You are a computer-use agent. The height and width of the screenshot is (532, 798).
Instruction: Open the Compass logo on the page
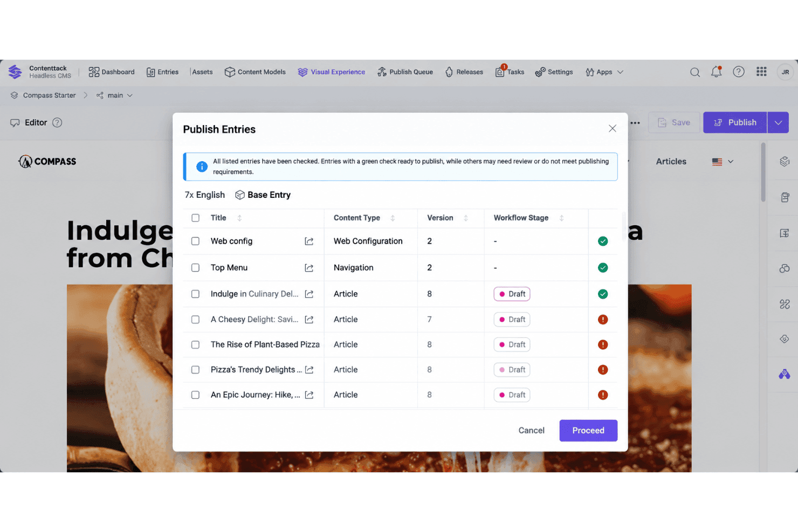tap(47, 161)
